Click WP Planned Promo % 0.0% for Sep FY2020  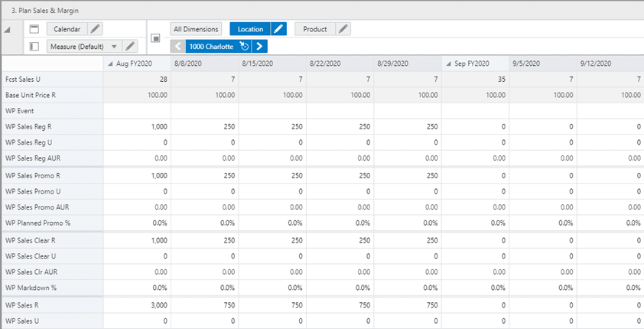point(475,223)
